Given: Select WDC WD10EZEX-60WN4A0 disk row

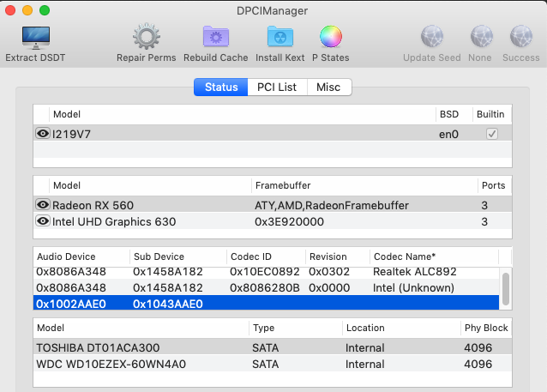Looking at the screenshot, I should click(x=273, y=364).
